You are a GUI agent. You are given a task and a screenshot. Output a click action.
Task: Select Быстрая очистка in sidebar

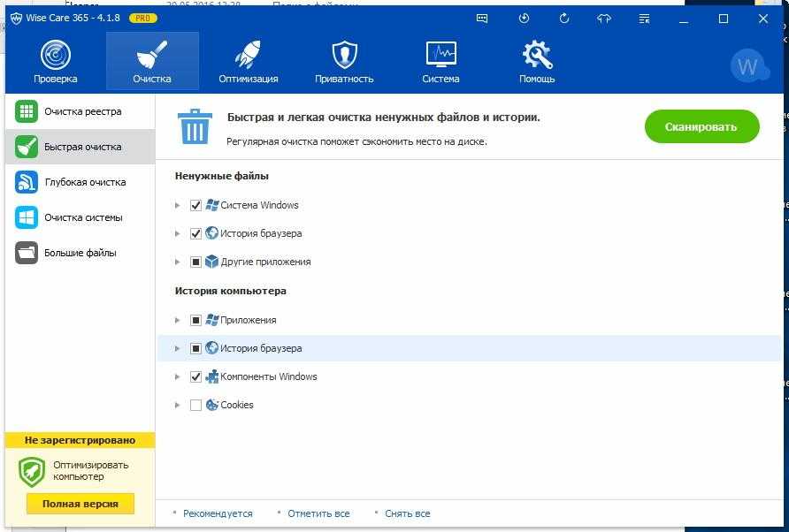click(80, 147)
